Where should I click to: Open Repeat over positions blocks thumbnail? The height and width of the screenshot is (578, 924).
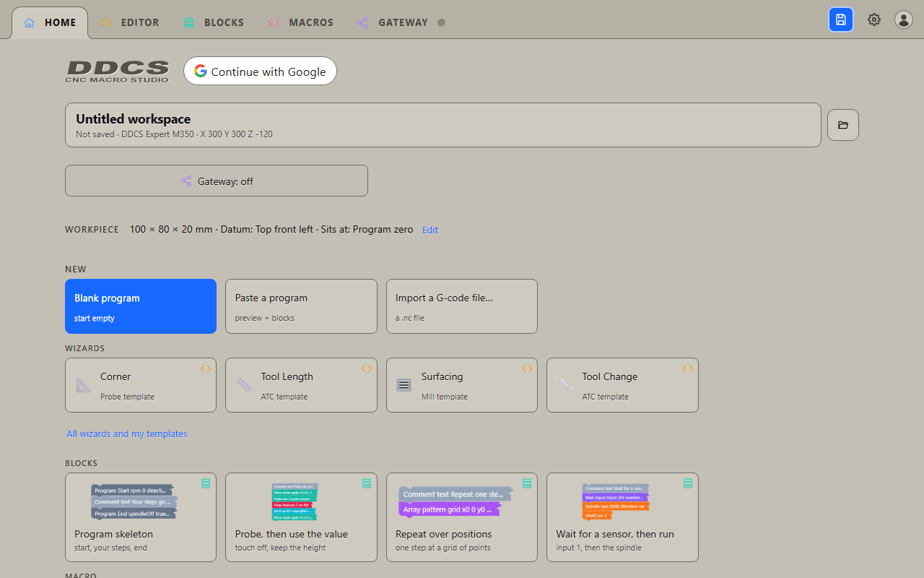pyautogui.click(x=456, y=501)
